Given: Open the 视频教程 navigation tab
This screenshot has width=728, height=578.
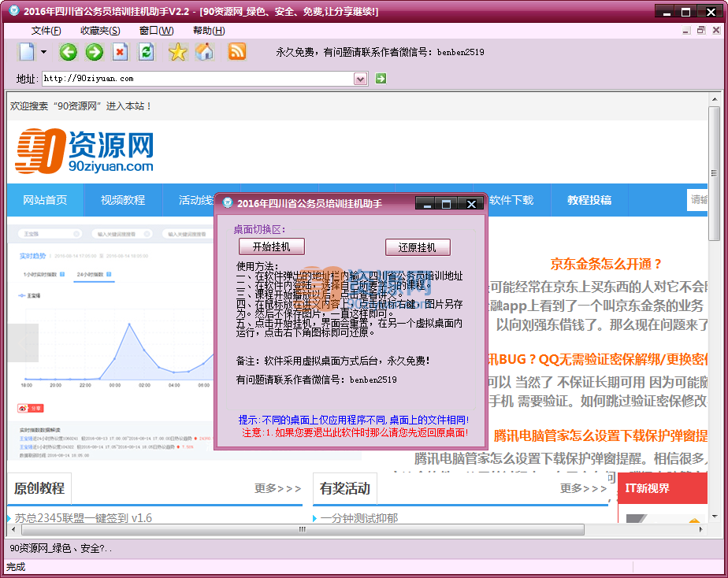Looking at the screenshot, I should pyautogui.click(x=123, y=200).
